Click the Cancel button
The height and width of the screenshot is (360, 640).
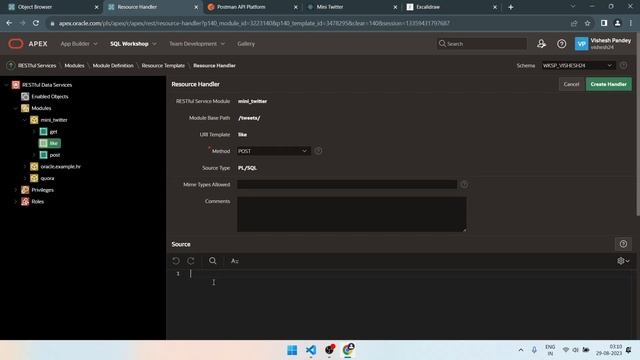coord(571,84)
